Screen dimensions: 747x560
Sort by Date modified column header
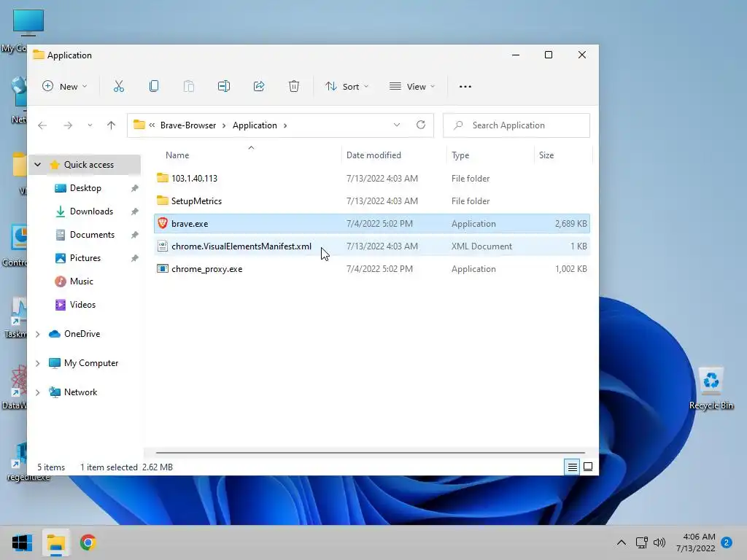(x=373, y=155)
